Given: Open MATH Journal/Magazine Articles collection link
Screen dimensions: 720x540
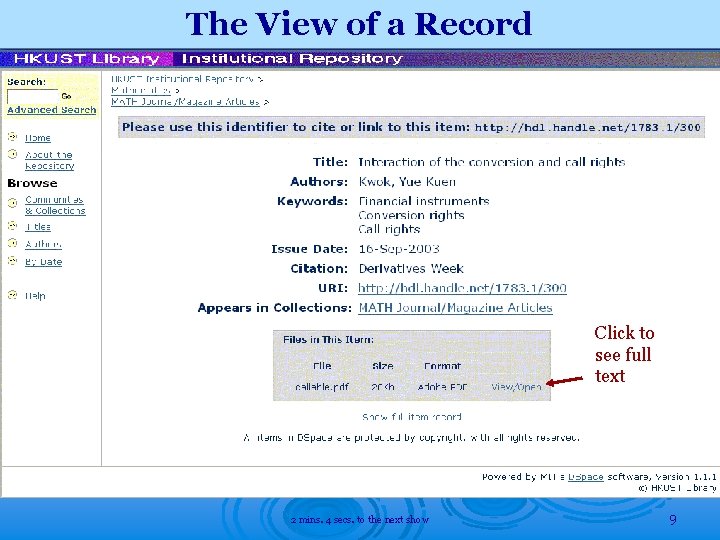Looking at the screenshot, I should click(455, 308).
